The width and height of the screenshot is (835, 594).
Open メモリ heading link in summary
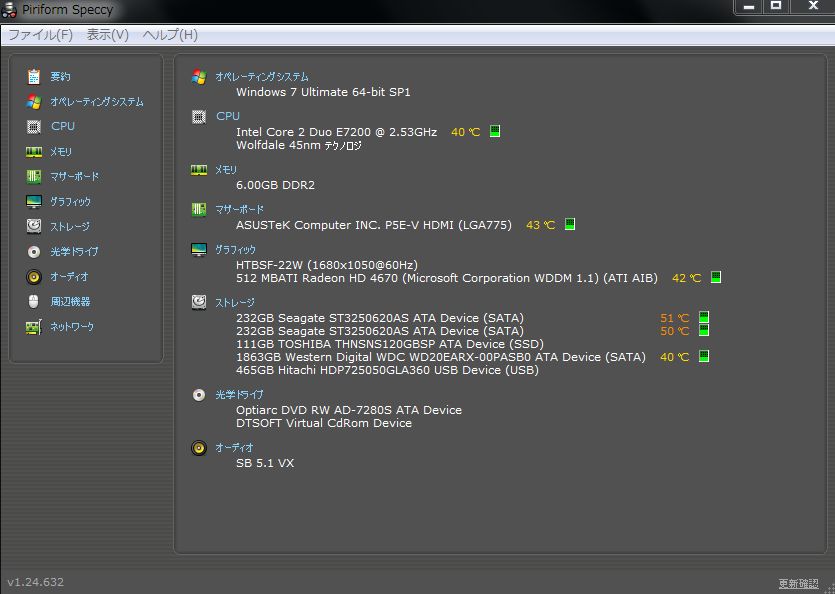(226, 169)
